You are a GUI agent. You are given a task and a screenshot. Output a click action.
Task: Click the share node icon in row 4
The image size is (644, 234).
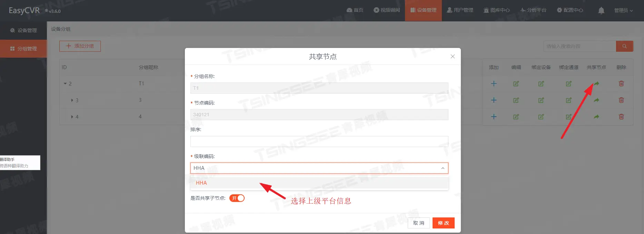click(596, 117)
